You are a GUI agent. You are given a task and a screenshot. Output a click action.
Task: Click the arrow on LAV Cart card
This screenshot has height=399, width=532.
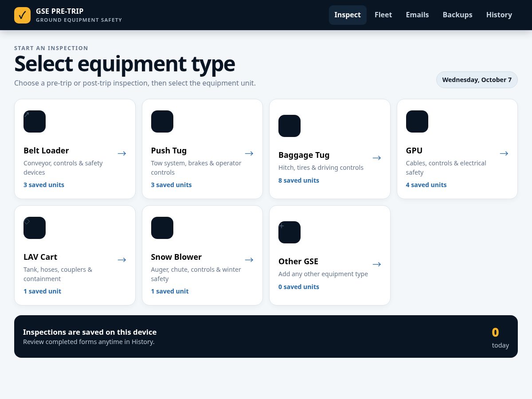coord(122,260)
